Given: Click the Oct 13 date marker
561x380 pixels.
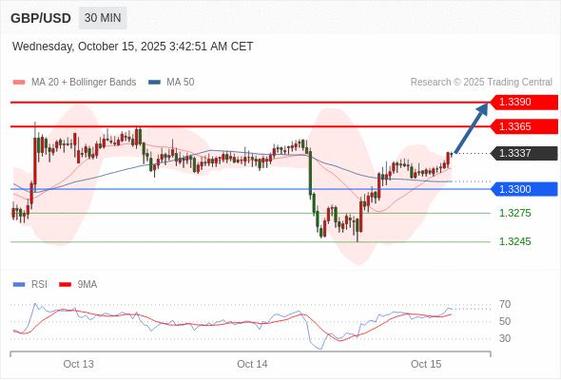Looking at the screenshot, I should click(x=78, y=364).
